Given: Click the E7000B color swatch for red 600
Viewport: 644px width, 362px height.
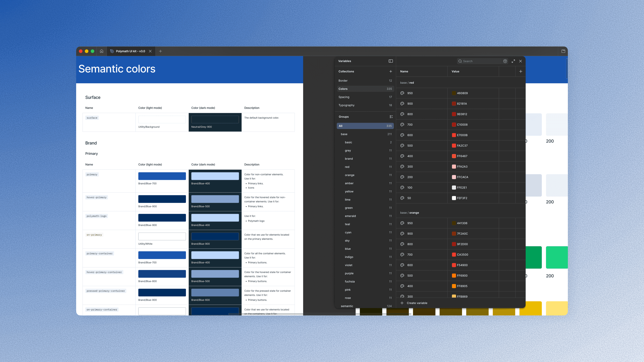Looking at the screenshot, I should [x=454, y=135].
